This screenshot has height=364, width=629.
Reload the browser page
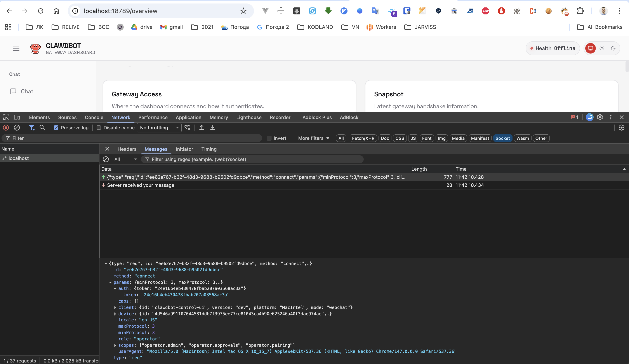coord(40,11)
